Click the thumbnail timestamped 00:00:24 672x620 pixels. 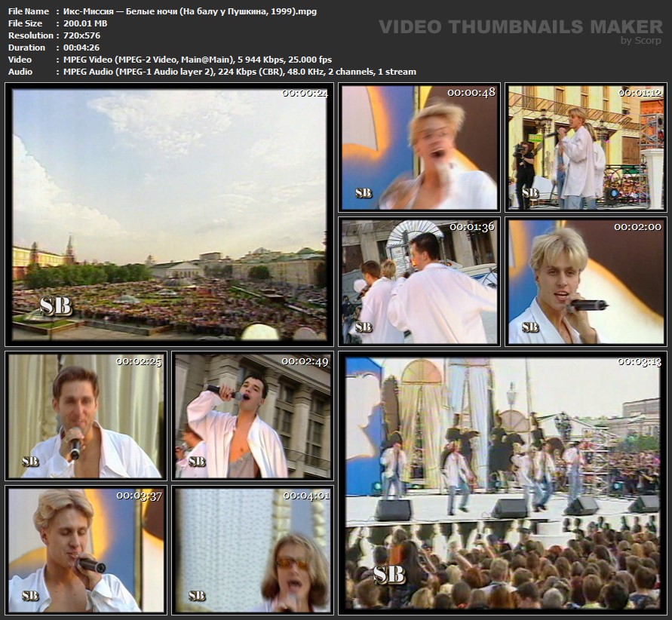[x=169, y=215]
